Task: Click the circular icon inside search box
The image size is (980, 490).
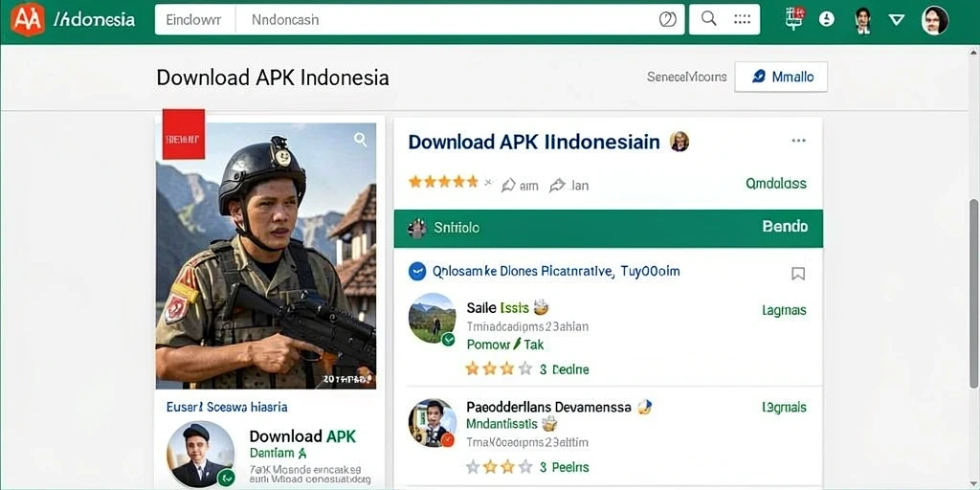Action: click(667, 19)
